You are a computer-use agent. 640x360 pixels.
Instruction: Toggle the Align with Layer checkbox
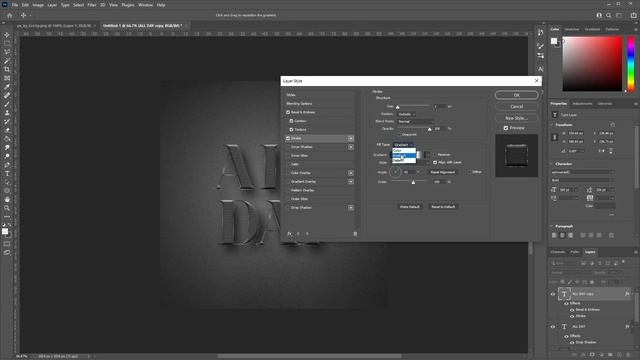pos(435,162)
